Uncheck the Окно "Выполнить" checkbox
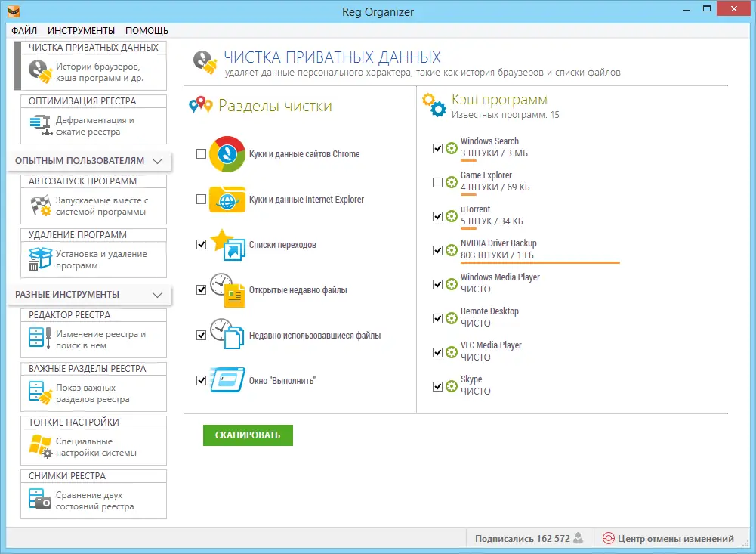756x554 pixels. 202,381
